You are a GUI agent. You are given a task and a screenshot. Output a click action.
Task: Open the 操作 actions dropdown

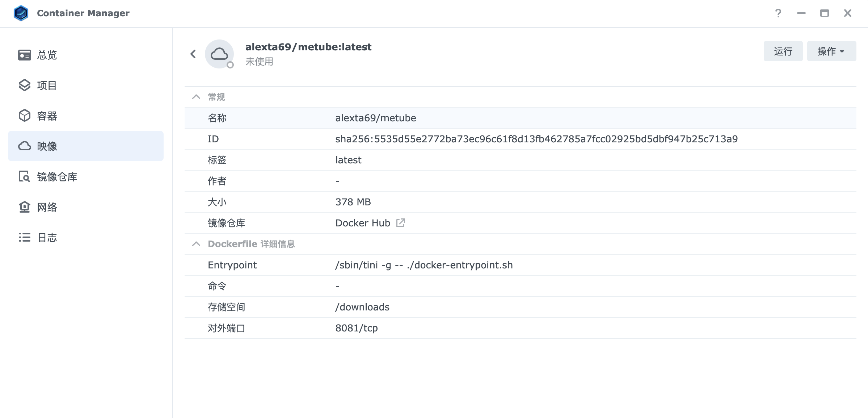tap(831, 51)
